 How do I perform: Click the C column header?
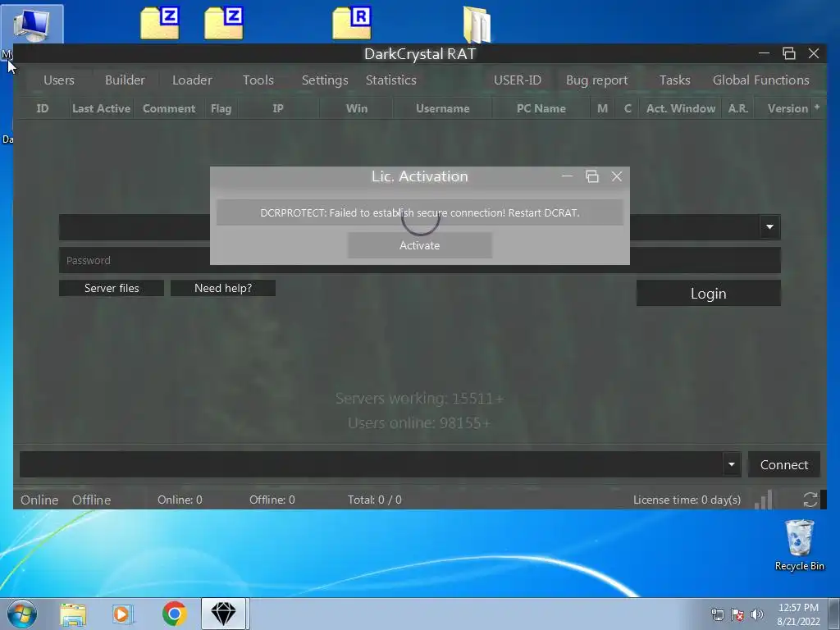(x=628, y=108)
